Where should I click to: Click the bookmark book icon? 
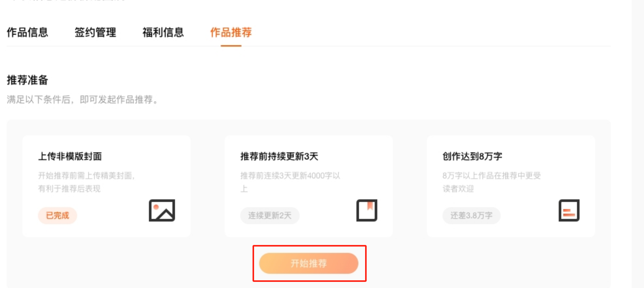367,210
